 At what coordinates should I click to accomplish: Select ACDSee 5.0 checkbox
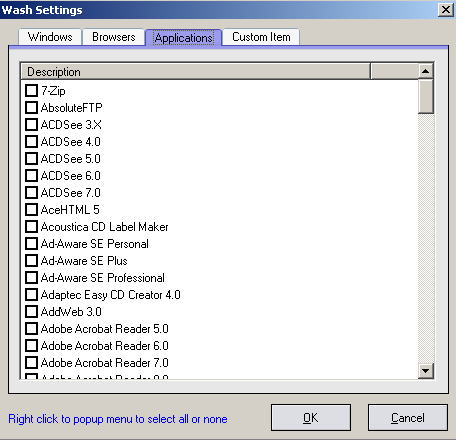click(x=31, y=158)
